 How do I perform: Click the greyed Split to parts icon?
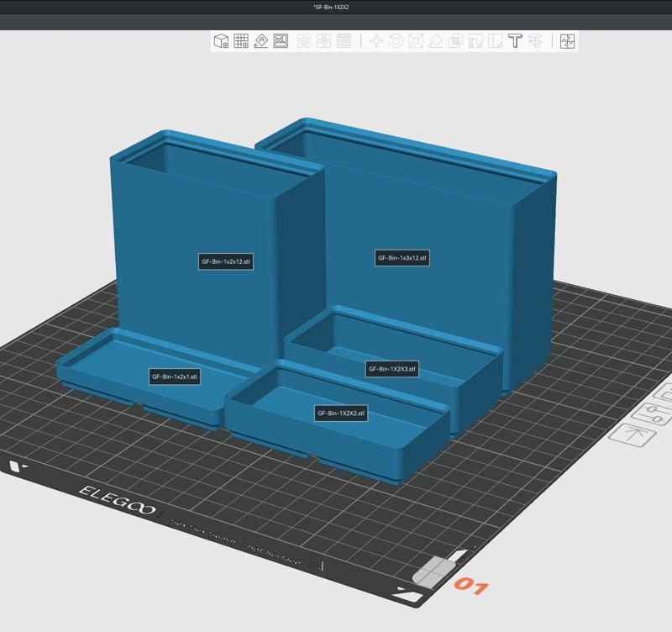[x=324, y=41]
